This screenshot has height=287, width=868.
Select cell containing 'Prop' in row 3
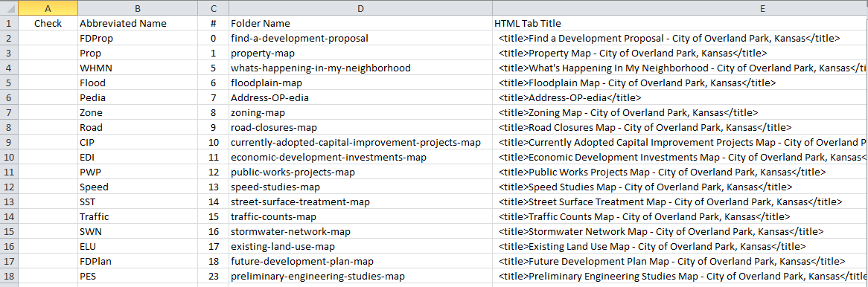click(x=138, y=54)
